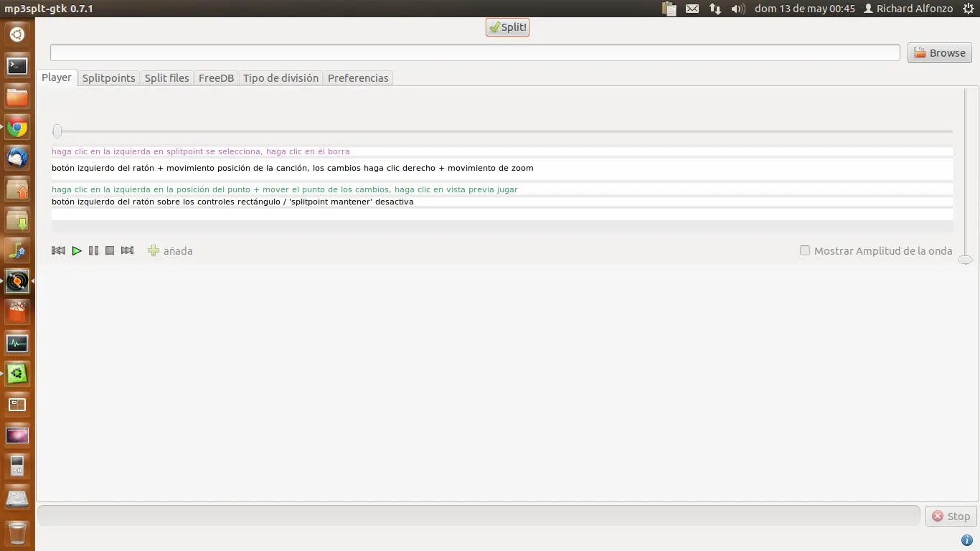Open the Tipo de división tab
The height and width of the screenshot is (551, 980).
tap(281, 78)
